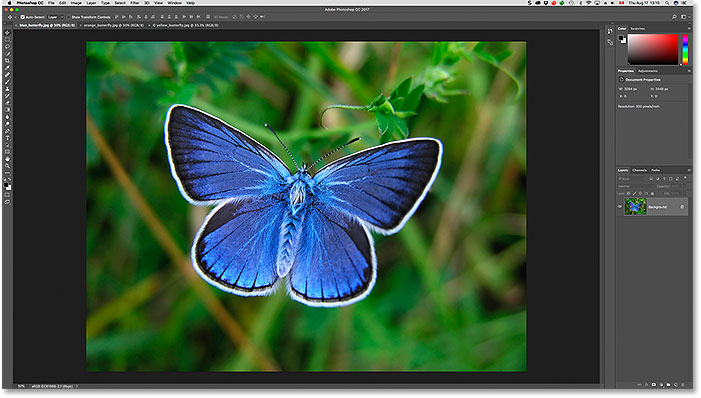The width and height of the screenshot is (701, 398).
Task: Select the Eyedropper tool
Action: click(7, 68)
